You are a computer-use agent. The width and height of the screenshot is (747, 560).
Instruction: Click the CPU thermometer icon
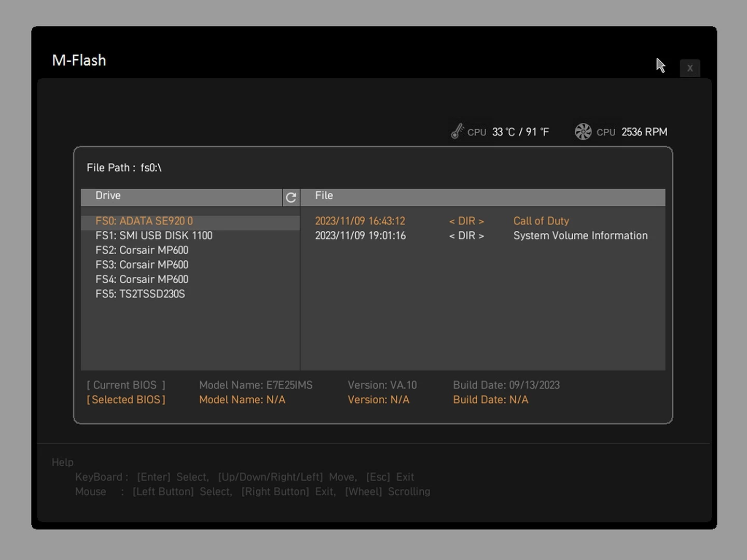click(x=457, y=131)
